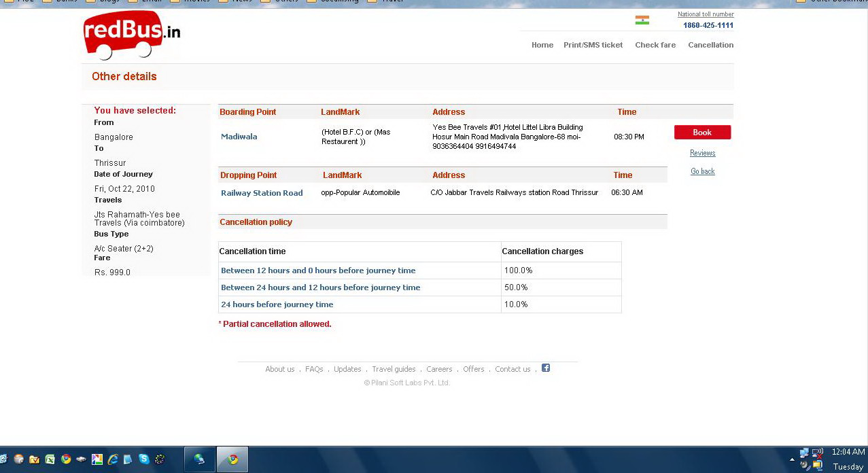The image size is (868, 473).
Task: Launch Excel from the taskbar
Action: coord(50,459)
